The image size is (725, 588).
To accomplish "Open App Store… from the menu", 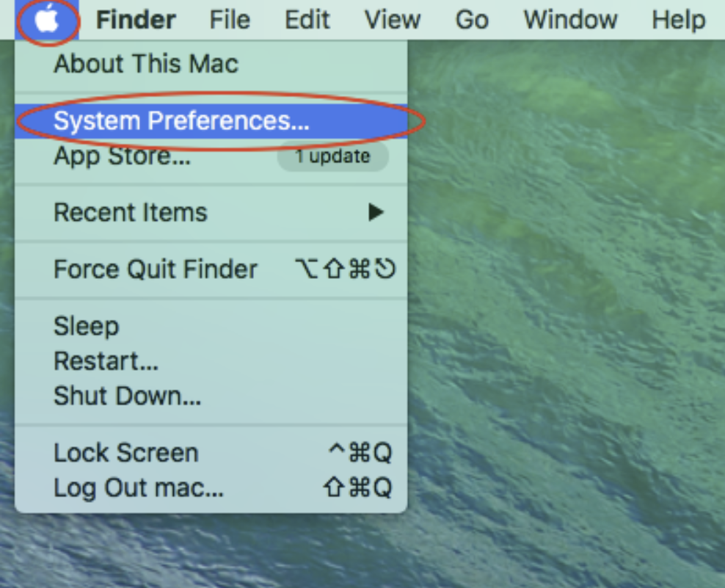I will pyautogui.click(x=211, y=156).
